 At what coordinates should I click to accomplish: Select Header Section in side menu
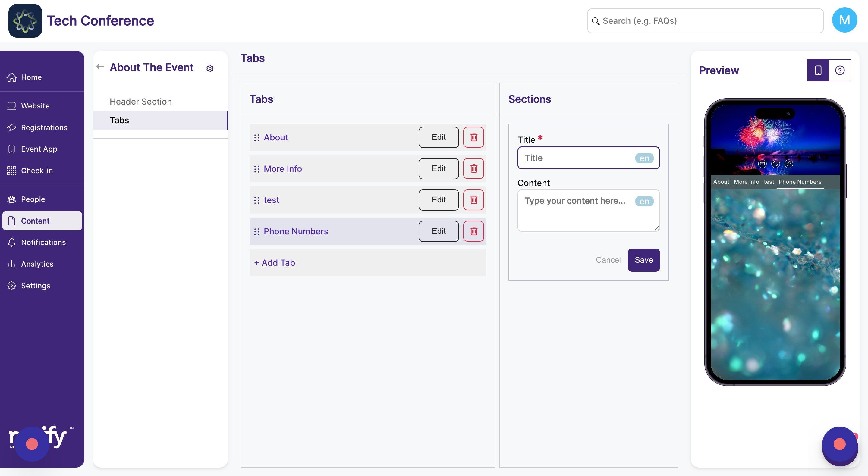pyautogui.click(x=140, y=102)
